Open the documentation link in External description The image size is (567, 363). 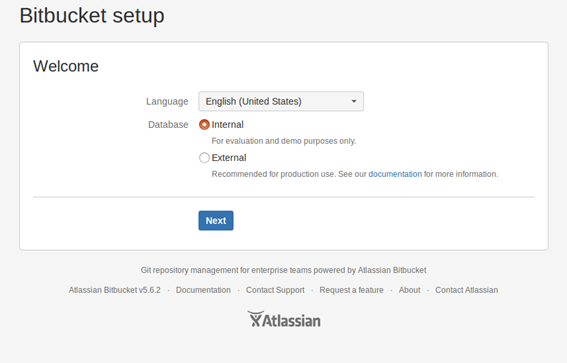[x=395, y=174]
